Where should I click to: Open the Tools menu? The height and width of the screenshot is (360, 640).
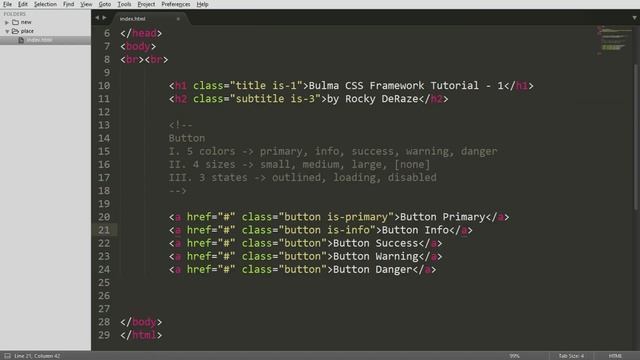pyautogui.click(x=124, y=4)
